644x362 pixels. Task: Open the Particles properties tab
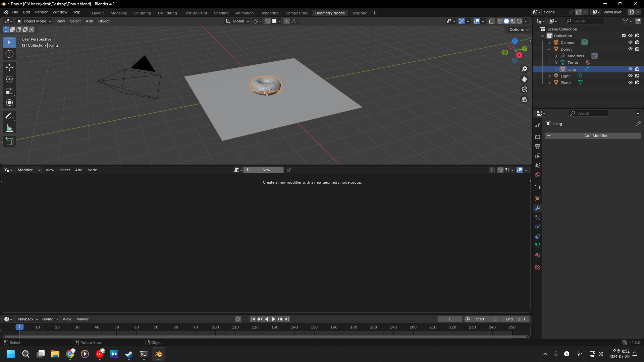[x=538, y=218]
